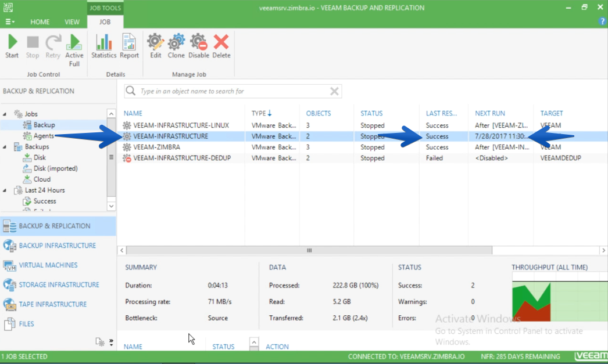The width and height of the screenshot is (608, 364).
Task: Sort by STATUS column in jobs list
Action: pyautogui.click(x=371, y=113)
